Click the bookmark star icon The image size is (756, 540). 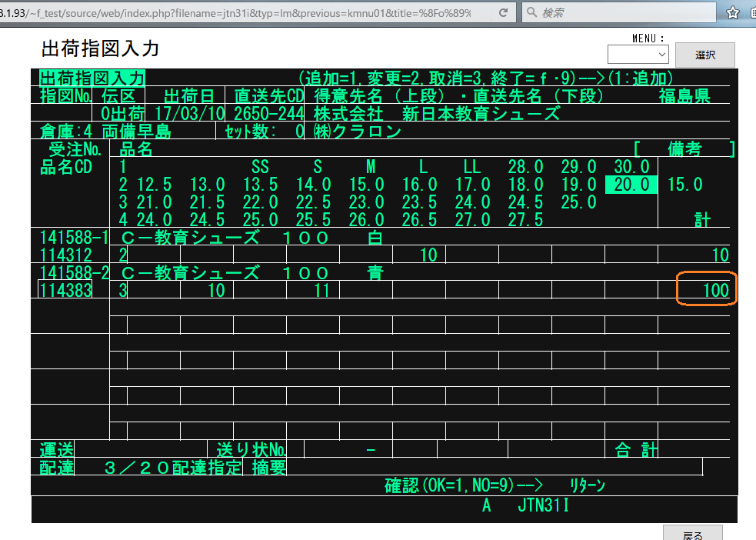(x=734, y=13)
